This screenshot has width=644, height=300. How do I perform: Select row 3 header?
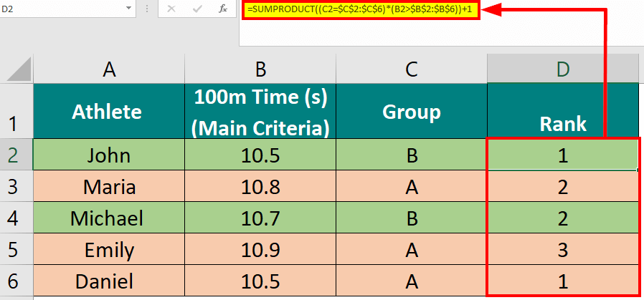click(x=16, y=185)
